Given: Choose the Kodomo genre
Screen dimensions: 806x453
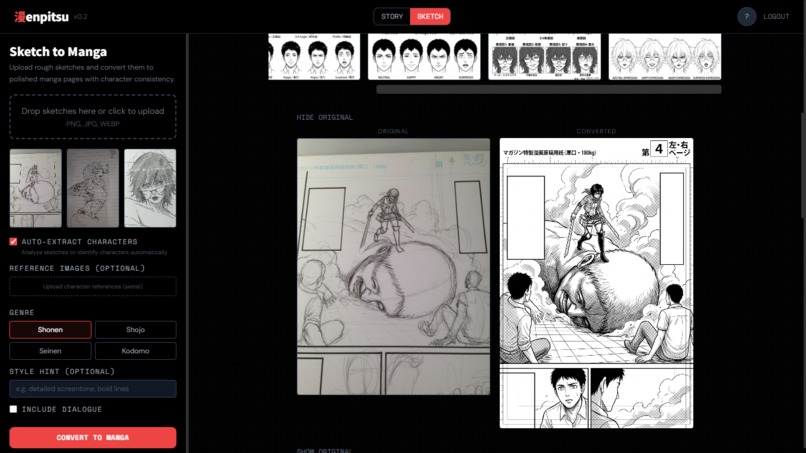Looking at the screenshot, I should tap(136, 351).
